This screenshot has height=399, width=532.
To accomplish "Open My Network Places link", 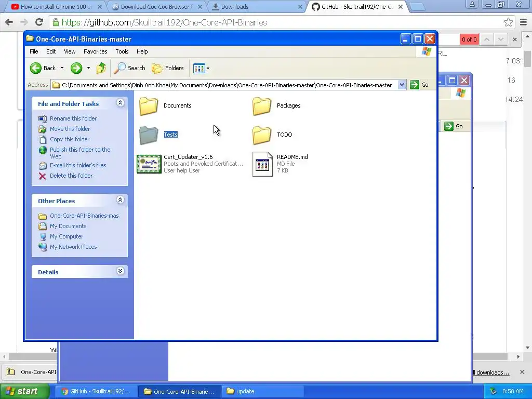I will pos(73,247).
